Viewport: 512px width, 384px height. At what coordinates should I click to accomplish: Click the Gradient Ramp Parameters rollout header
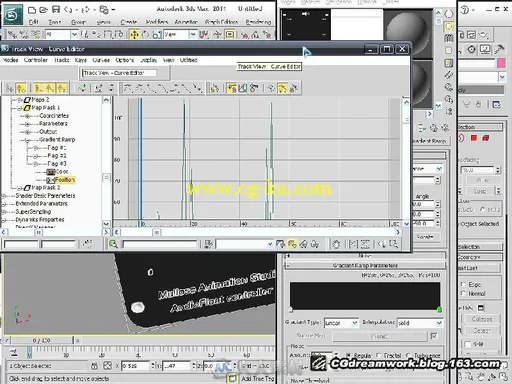365,265
